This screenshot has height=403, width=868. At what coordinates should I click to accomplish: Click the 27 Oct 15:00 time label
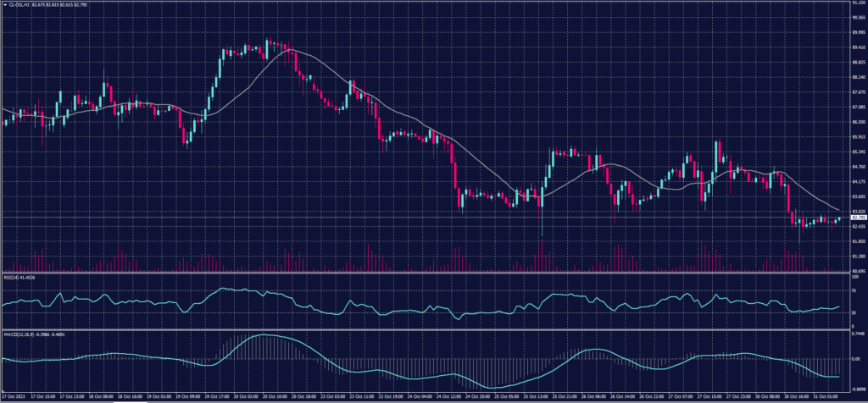pyautogui.click(x=710, y=395)
